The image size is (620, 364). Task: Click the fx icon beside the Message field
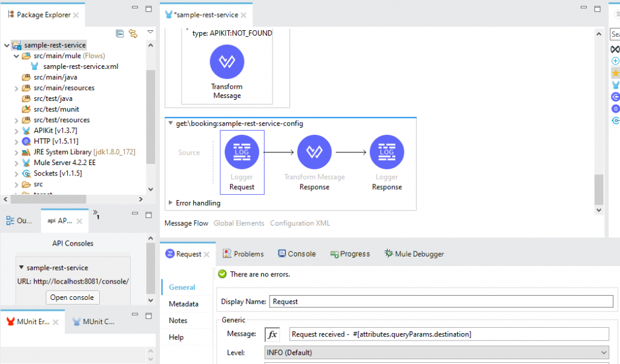[x=271, y=334]
